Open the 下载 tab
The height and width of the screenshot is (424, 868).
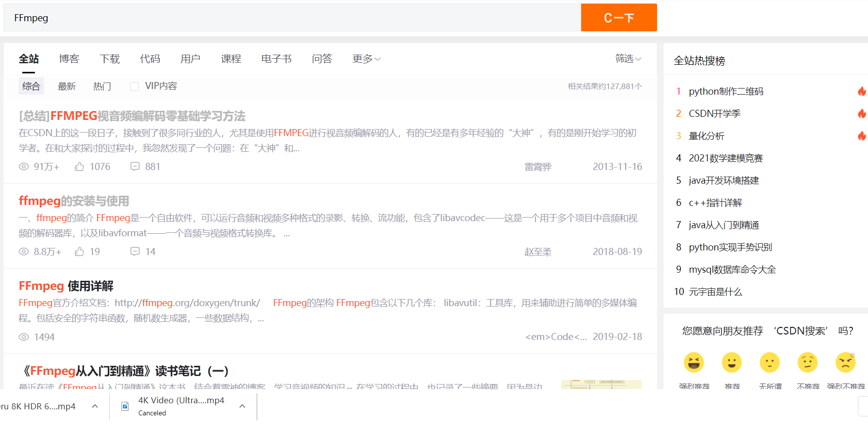pos(110,59)
